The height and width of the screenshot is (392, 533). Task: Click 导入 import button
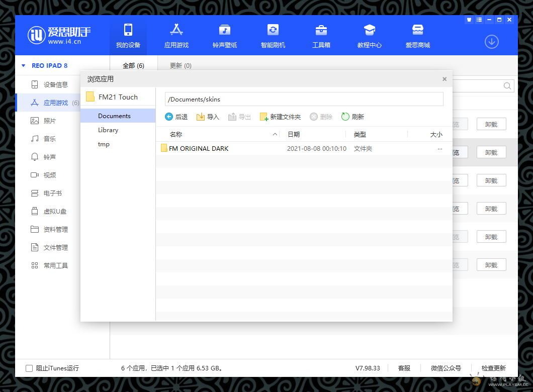(208, 117)
